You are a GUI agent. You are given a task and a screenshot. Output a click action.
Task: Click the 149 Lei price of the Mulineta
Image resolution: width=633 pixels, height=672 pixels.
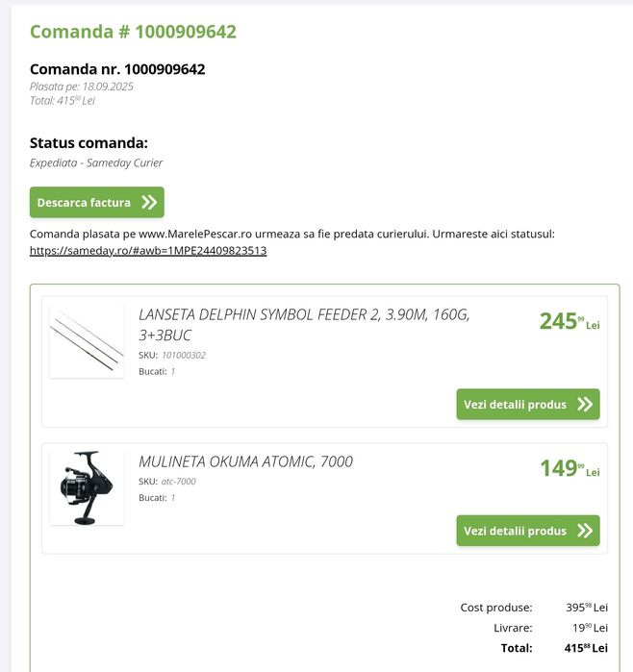[x=569, y=469]
